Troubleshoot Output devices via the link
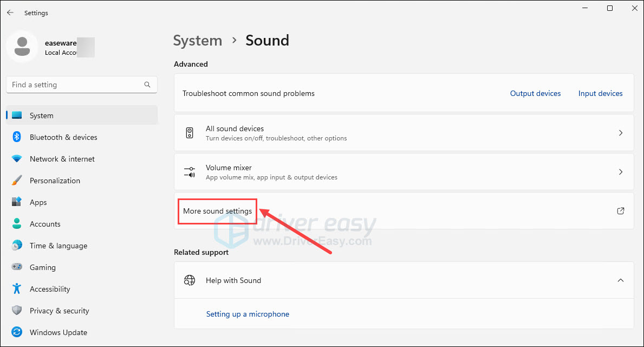The height and width of the screenshot is (347, 644). tap(535, 93)
